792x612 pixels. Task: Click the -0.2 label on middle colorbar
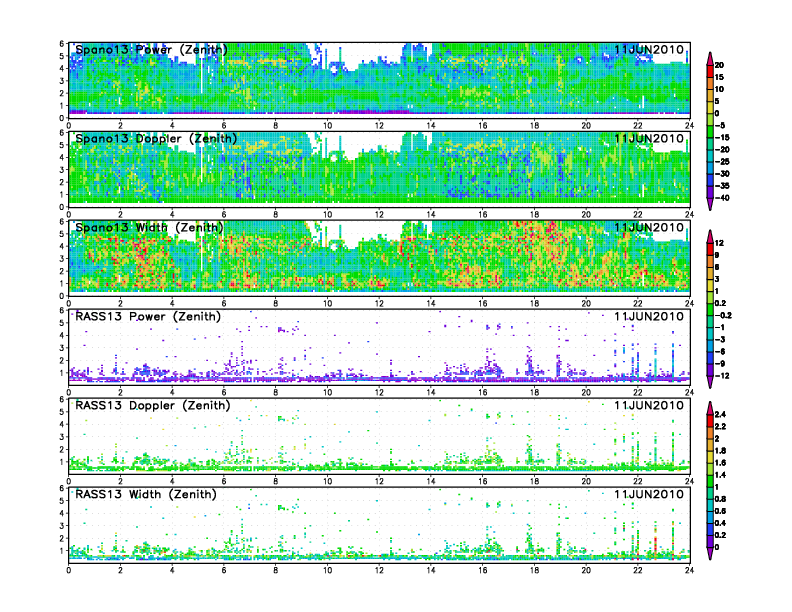(x=723, y=315)
